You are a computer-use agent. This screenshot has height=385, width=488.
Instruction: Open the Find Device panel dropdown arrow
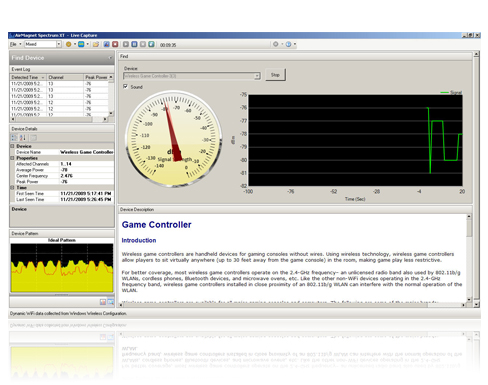coord(110,58)
